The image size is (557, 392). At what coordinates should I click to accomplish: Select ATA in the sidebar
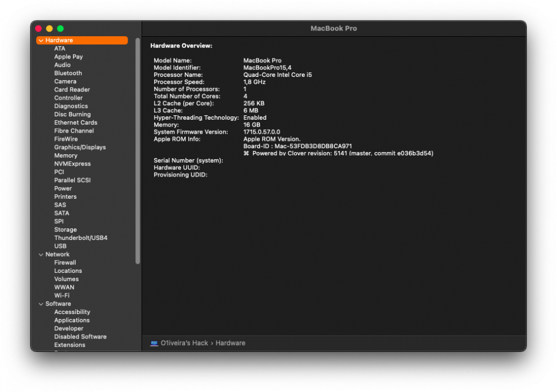coord(60,48)
